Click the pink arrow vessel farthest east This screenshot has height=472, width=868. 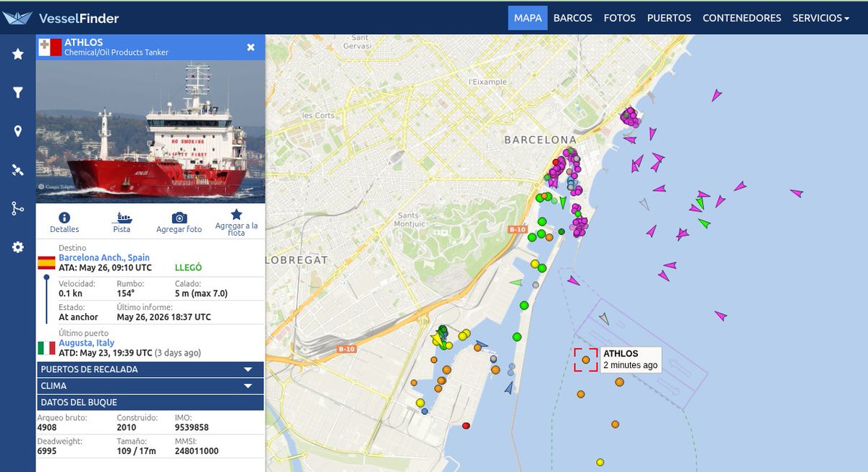(x=796, y=193)
